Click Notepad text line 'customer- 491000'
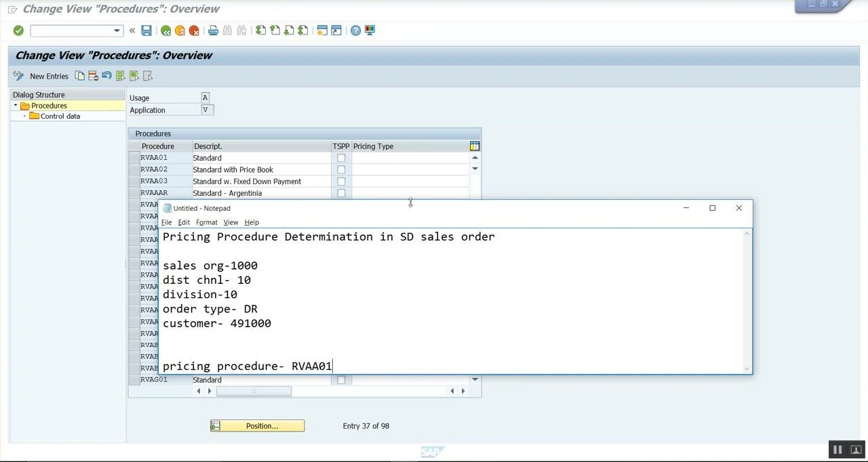Screen dimensions: 868x462 217,323
